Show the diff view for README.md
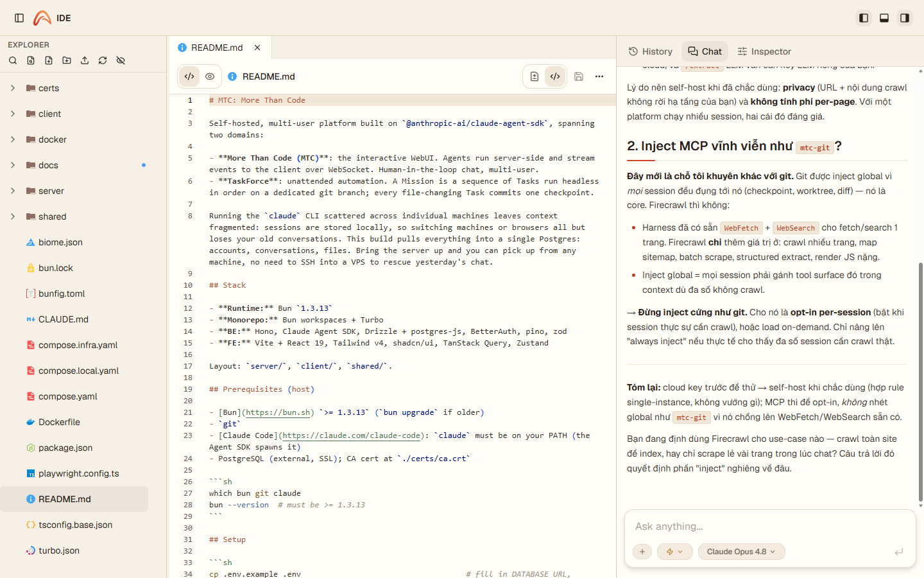Viewport: 924px width, 578px height. point(535,76)
